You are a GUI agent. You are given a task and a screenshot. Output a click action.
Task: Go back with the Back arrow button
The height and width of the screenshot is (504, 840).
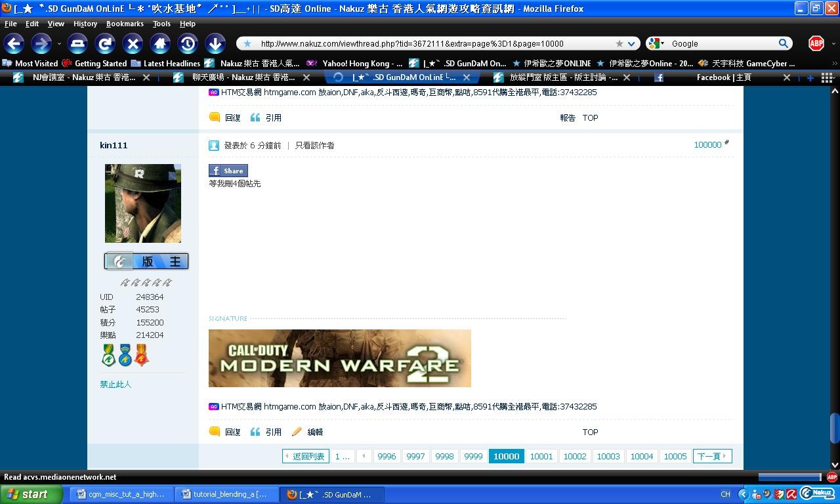(14, 43)
